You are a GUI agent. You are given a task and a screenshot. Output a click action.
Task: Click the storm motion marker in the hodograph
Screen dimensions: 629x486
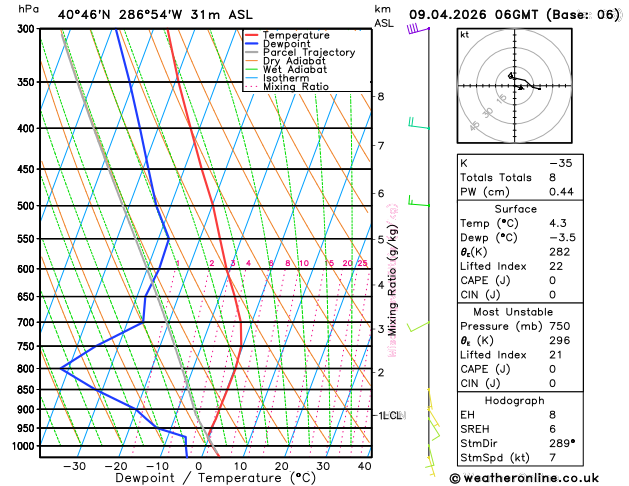pyautogui.click(x=520, y=88)
